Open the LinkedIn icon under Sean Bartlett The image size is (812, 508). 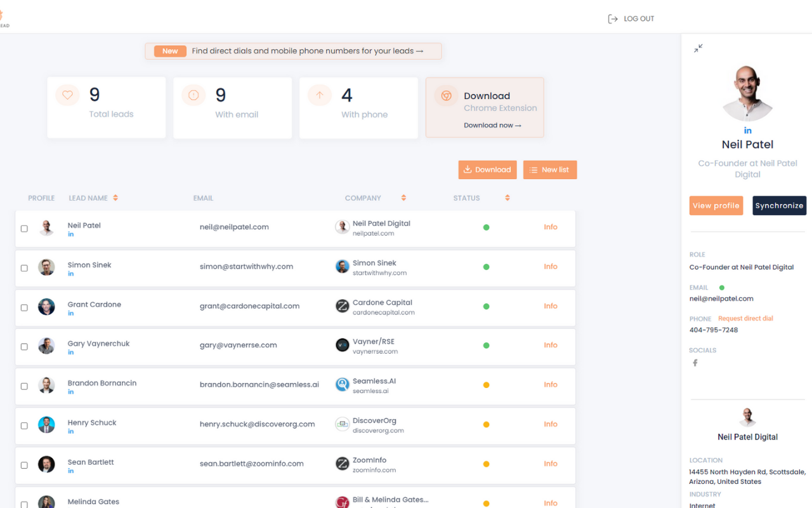click(71, 471)
